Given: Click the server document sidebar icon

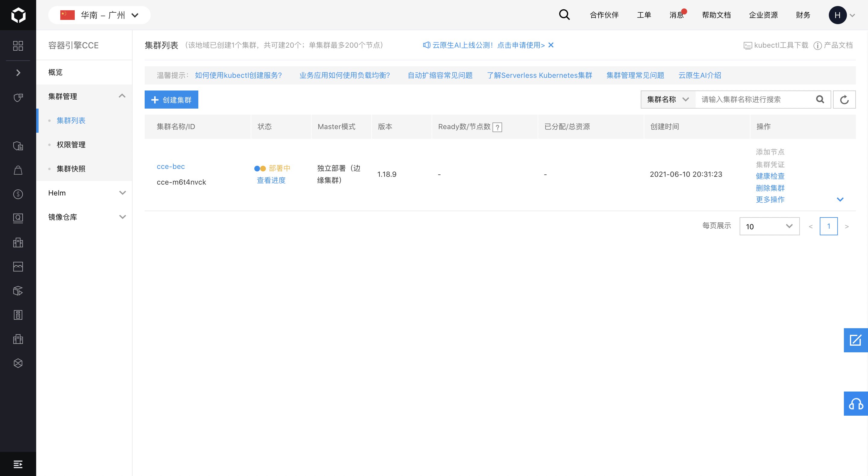Looking at the screenshot, I should point(18,315).
